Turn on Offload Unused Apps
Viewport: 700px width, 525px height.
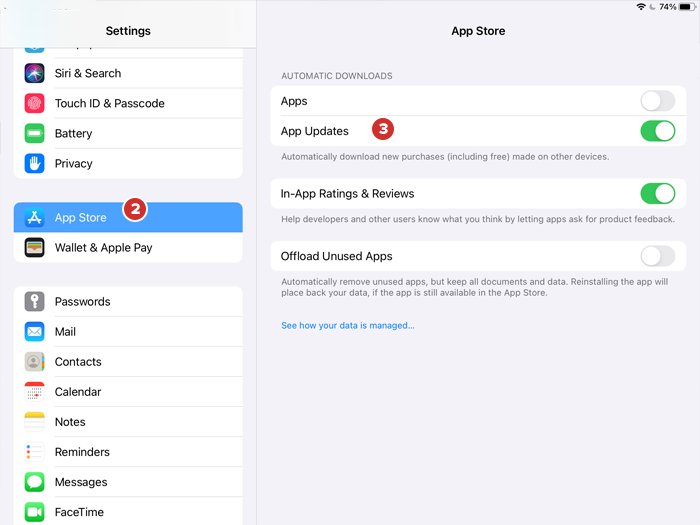(657, 256)
